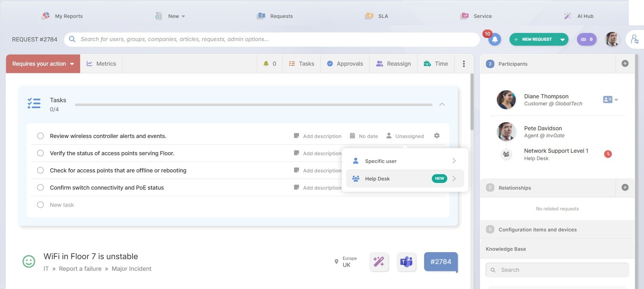Switch to the Metrics tab
644x289 pixels.
click(x=101, y=64)
